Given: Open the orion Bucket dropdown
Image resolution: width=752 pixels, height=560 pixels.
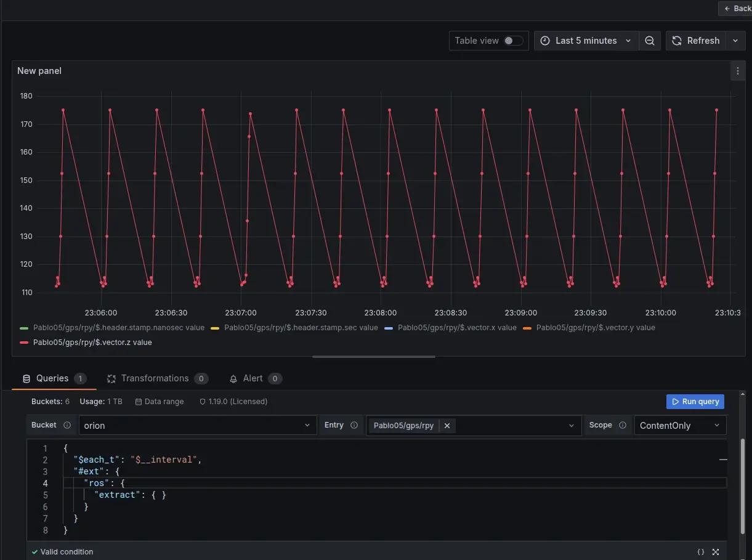Looking at the screenshot, I should point(197,425).
